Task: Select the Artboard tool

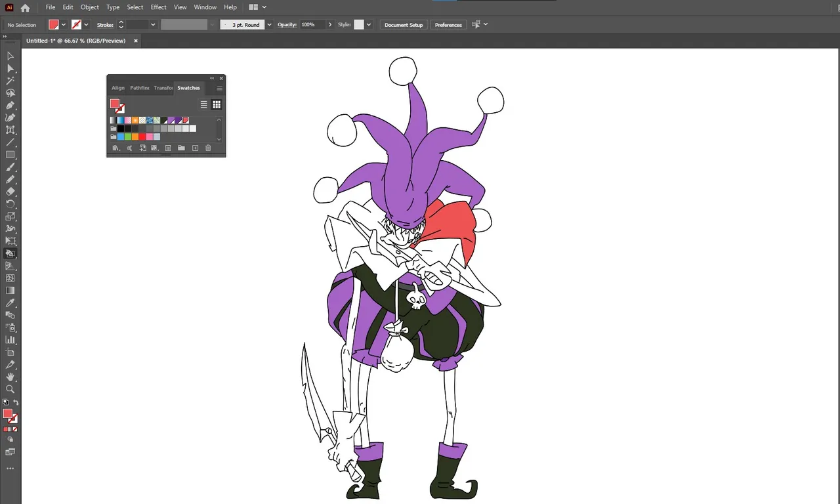Action: tap(10, 352)
